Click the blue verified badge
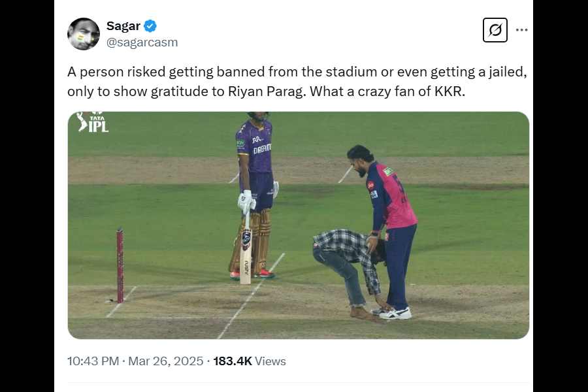The image size is (588, 392). pyautogui.click(x=150, y=26)
